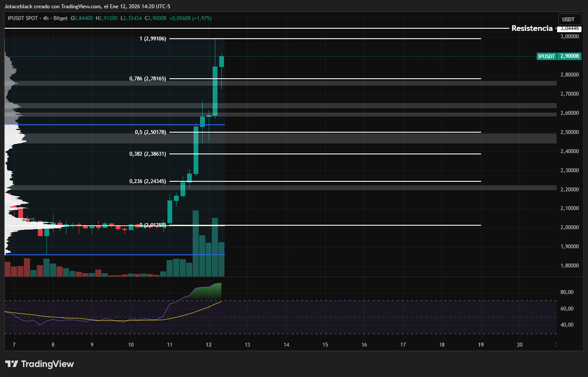Viewport: 588px width, 377px height.
Task: Click 2,50000 on the price axis
Action: click(569, 132)
